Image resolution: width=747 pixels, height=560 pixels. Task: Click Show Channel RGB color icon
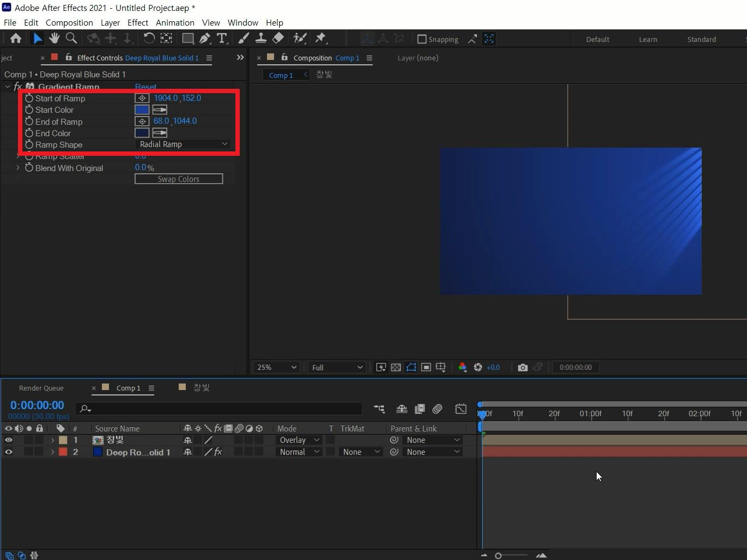[x=463, y=367]
